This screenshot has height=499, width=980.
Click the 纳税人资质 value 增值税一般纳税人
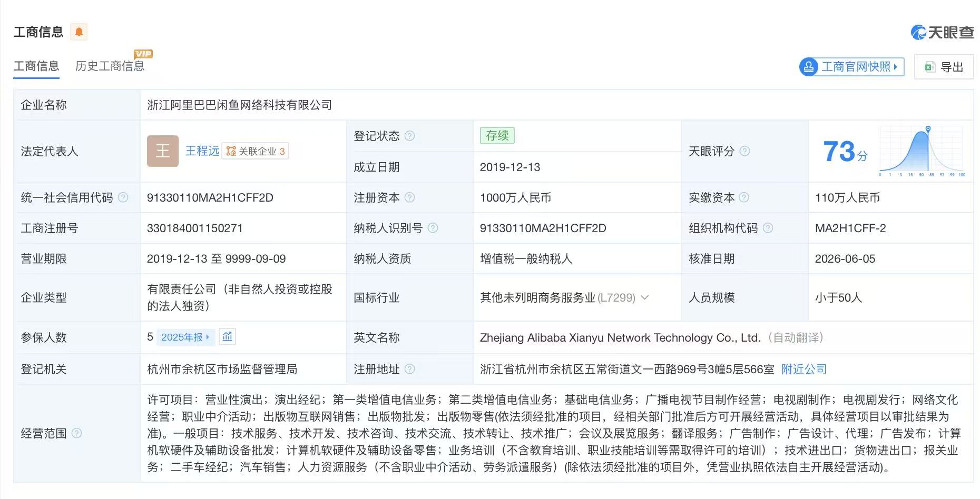click(526, 258)
